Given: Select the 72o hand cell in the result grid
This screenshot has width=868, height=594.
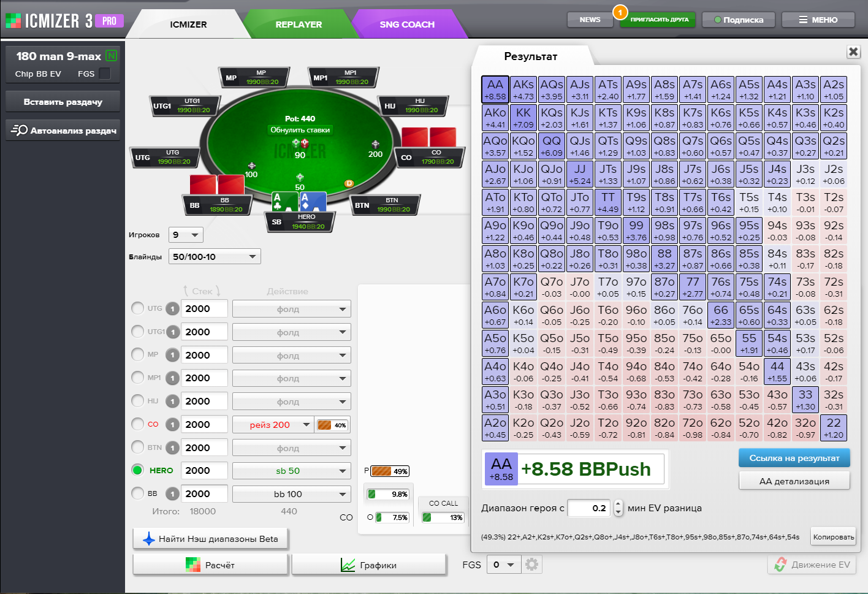Looking at the screenshot, I should click(693, 428).
